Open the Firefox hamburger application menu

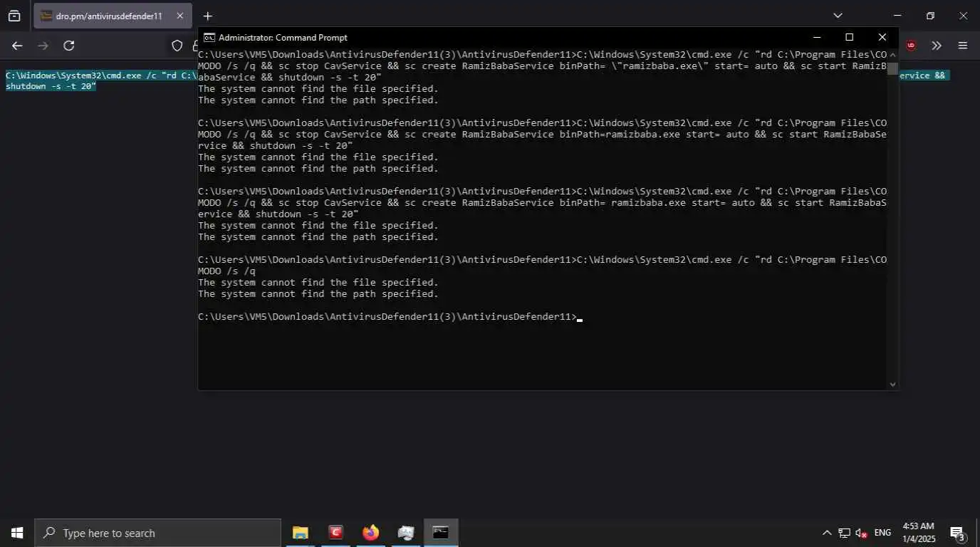coord(963,46)
